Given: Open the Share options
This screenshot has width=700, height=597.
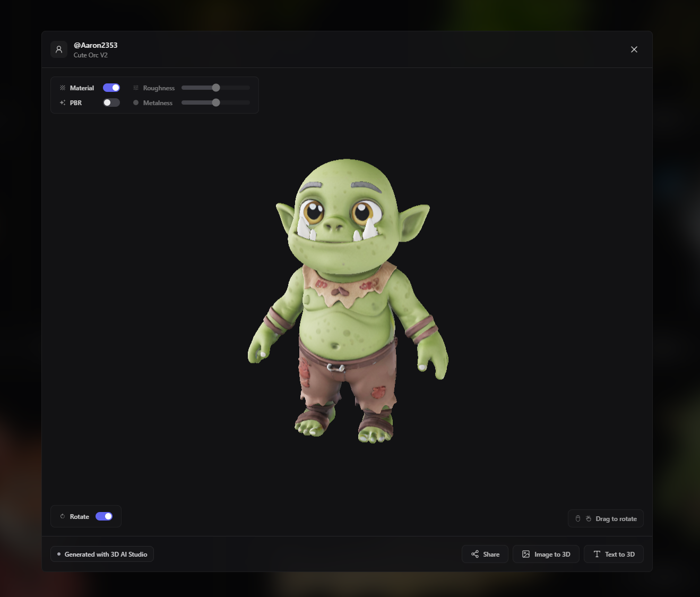Looking at the screenshot, I should [x=485, y=554].
